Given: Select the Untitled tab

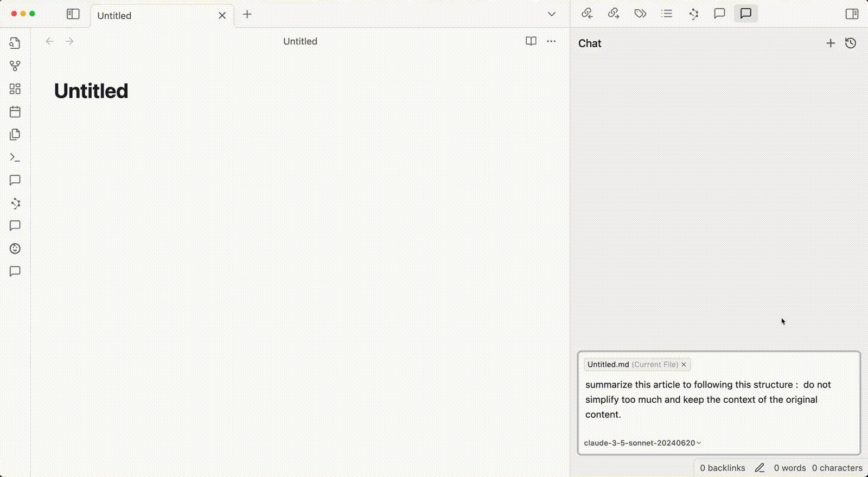Looking at the screenshot, I should (162, 16).
